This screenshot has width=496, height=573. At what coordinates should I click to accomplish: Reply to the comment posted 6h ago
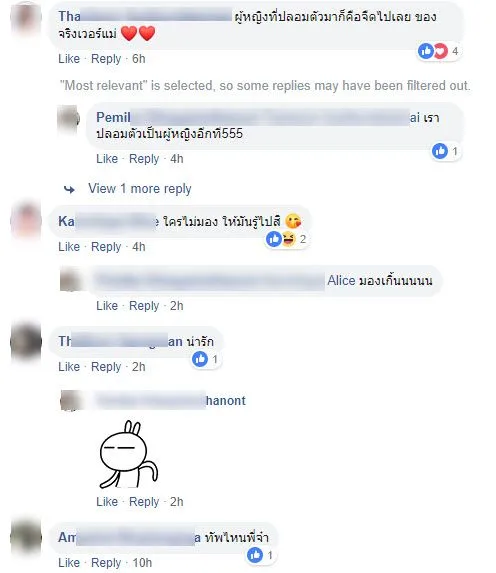[x=106, y=59]
